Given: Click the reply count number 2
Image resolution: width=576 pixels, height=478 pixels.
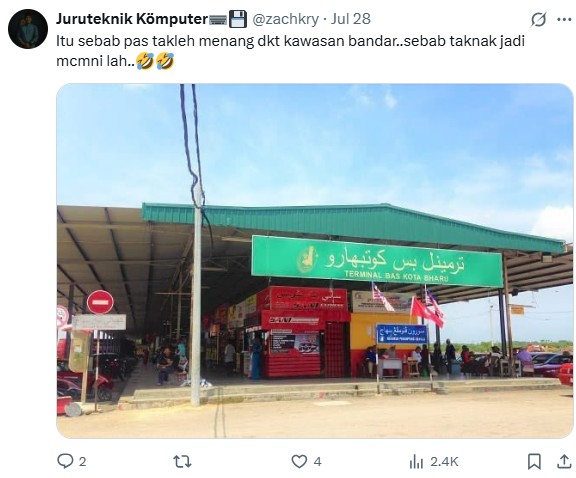Looking at the screenshot, I should coord(83,462).
